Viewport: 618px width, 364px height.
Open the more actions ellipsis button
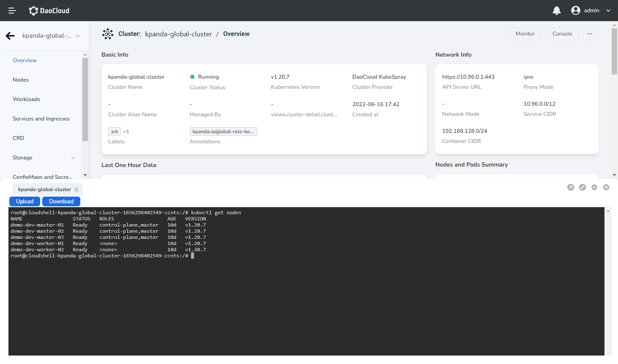(x=590, y=34)
